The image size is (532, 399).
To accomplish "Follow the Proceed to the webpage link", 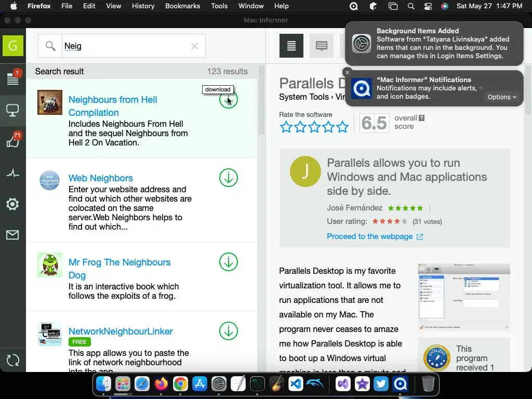I will [x=375, y=236].
